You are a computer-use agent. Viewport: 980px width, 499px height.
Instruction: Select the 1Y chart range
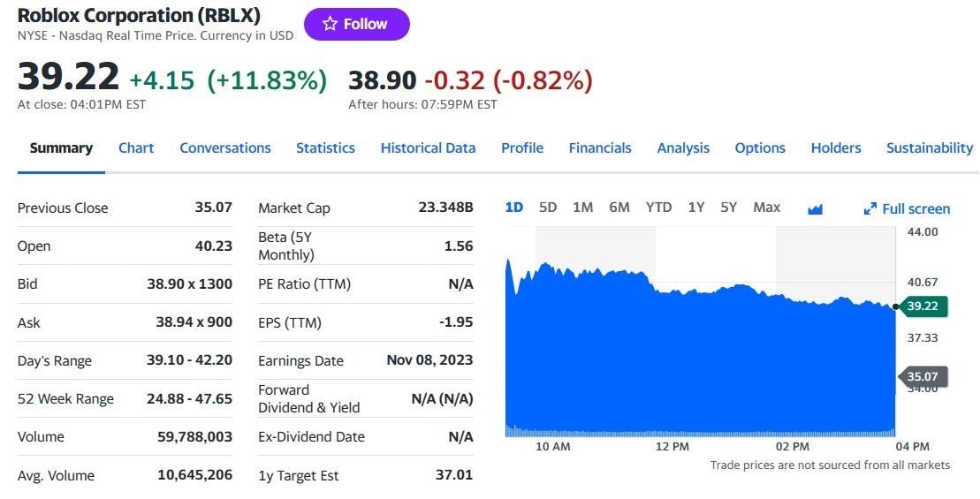click(x=696, y=208)
